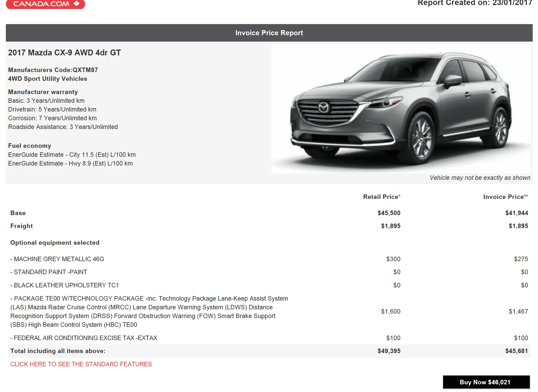Click the PACKAGE TE00 W/TECHNOLOGY PACKAGE description

click(148, 311)
